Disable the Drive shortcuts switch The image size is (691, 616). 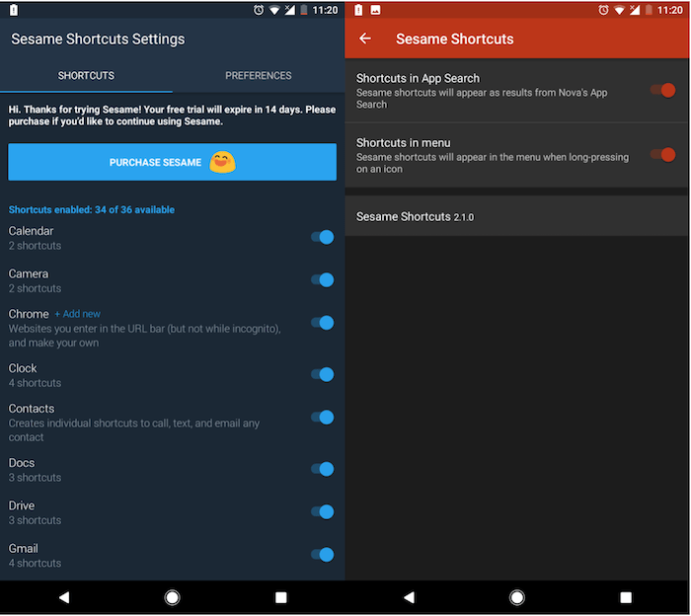point(323,511)
